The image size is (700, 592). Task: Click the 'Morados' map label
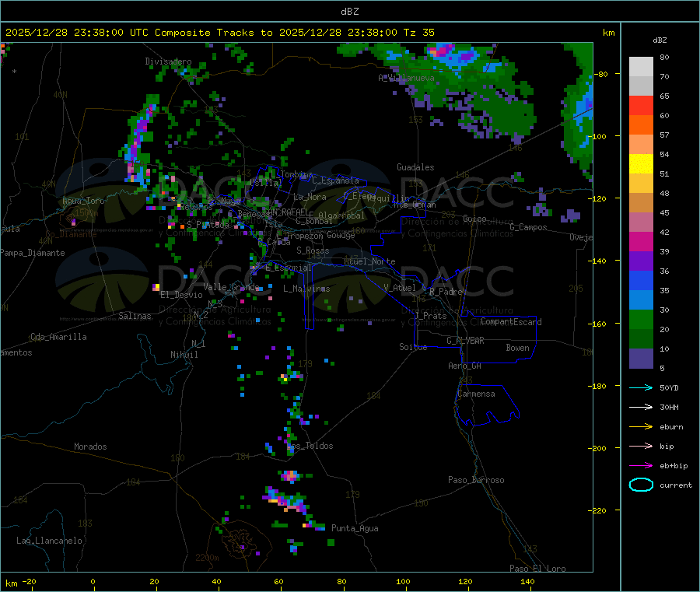[x=90, y=447]
